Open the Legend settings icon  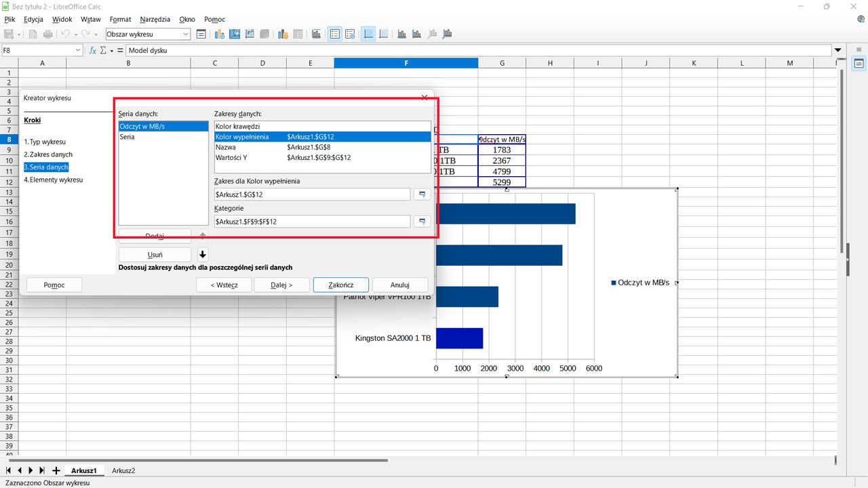pyautogui.click(x=351, y=34)
